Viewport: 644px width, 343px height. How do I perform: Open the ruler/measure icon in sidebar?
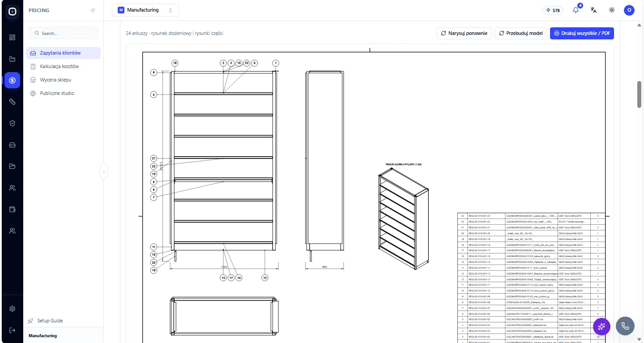point(12,102)
